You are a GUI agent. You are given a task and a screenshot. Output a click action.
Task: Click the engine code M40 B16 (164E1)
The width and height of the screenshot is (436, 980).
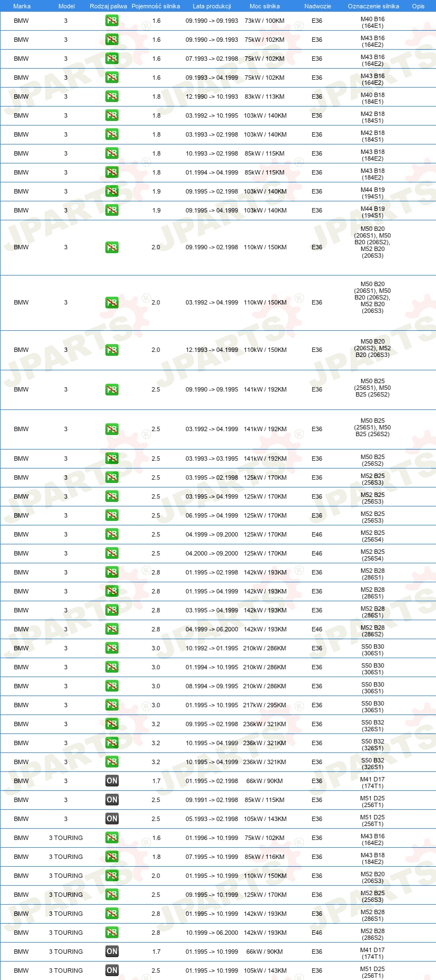coord(372,22)
